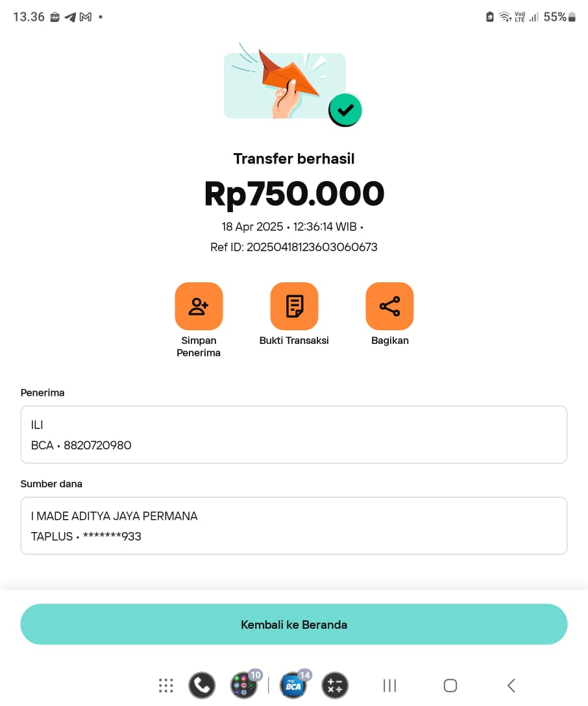Tap the Rp750.000 transfer amount

pos(294,194)
